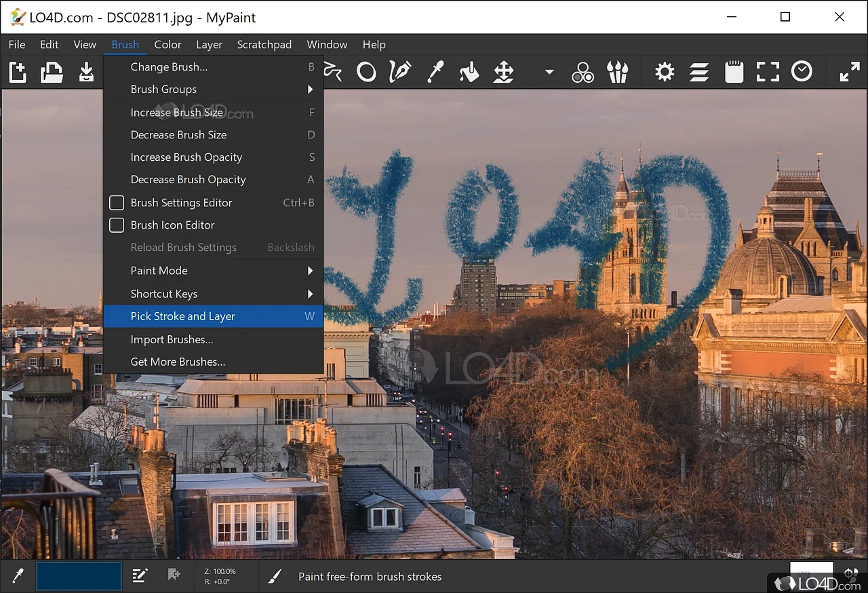Open the gear settings icon in toolbar
Image resolution: width=868 pixels, height=593 pixels.
click(x=665, y=71)
